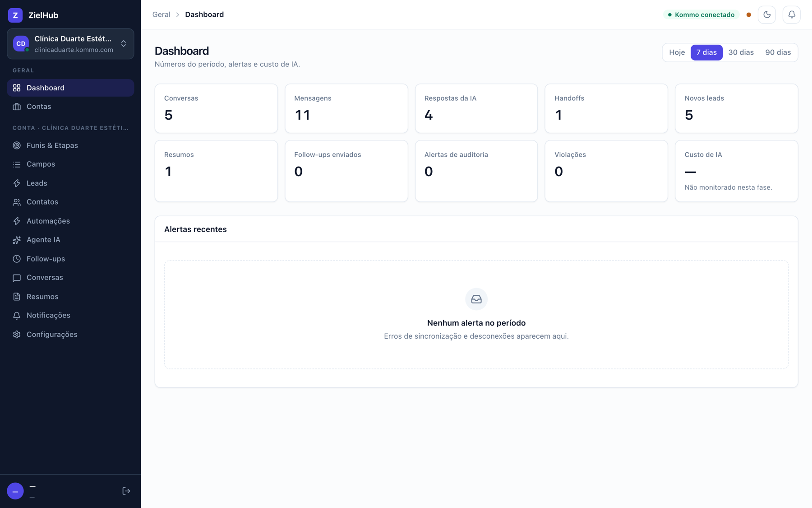The height and width of the screenshot is (508, 812).
Task: Click the Leads lightning icon
Action: 17,183
